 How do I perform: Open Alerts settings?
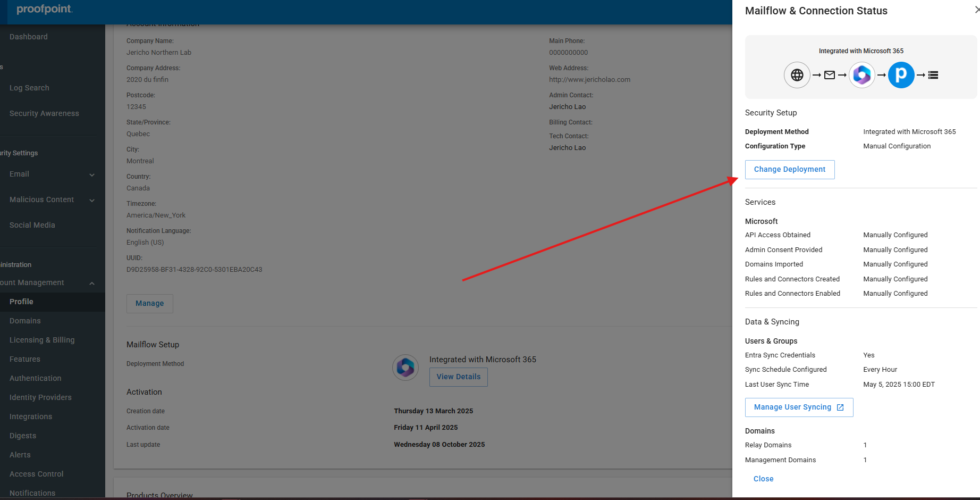(20, 455)
